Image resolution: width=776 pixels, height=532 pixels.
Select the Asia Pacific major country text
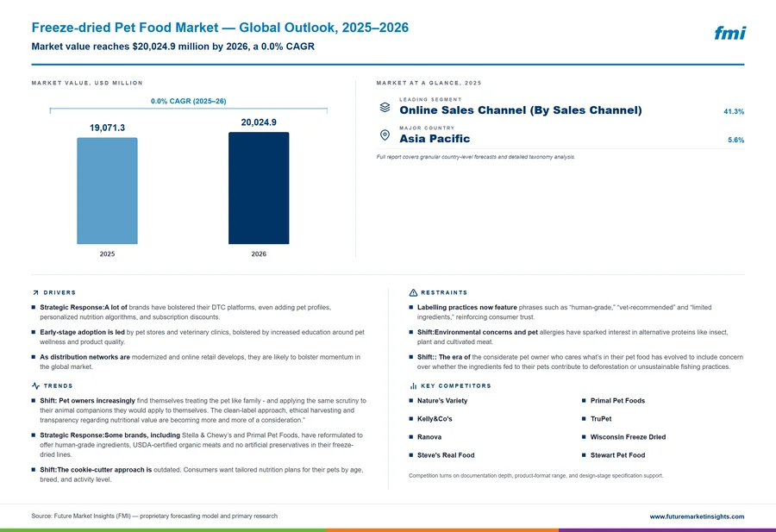coord(435,139)
